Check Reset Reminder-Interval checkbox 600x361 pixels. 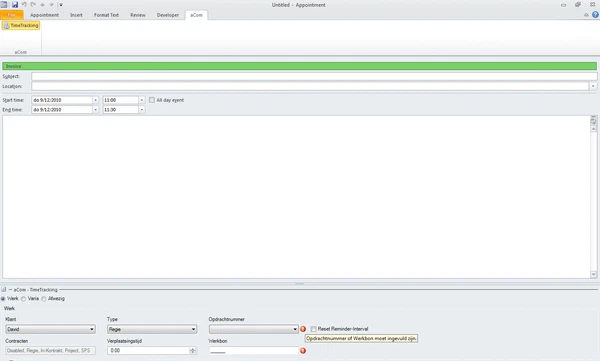point(313,329)
